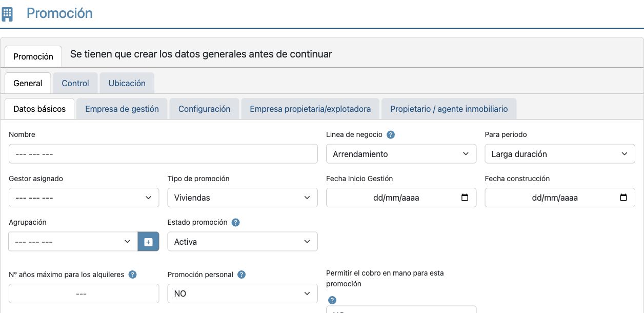The height and width of the screenshot is (313, 644).
Task: Click the notice 'Se tienen que crear los datos generales'
Action: click(201, 54)
